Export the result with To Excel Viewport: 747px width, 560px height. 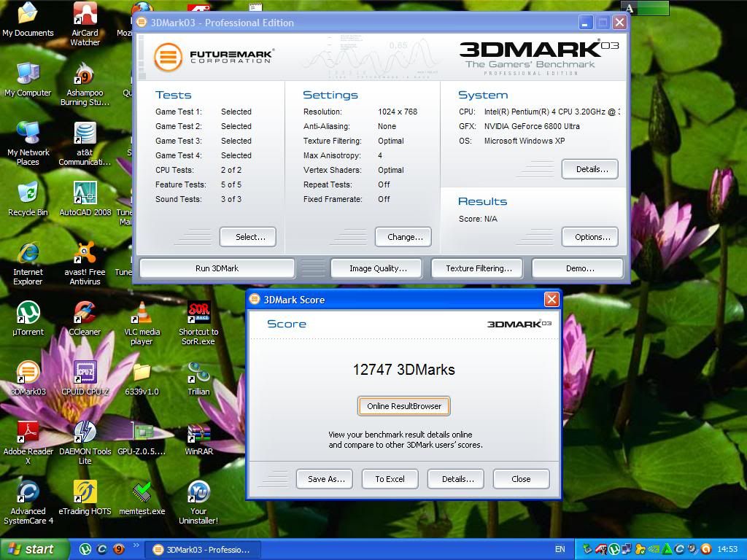[390, 479]
